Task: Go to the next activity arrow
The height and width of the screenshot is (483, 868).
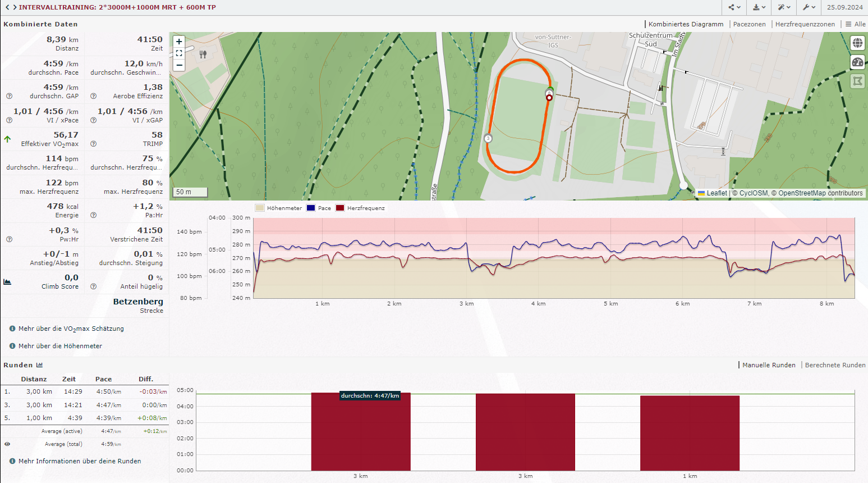Action: click(15, 7)
